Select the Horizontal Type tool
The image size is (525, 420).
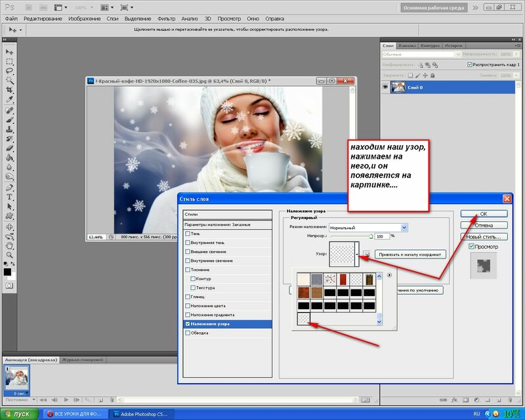(9, 196)
